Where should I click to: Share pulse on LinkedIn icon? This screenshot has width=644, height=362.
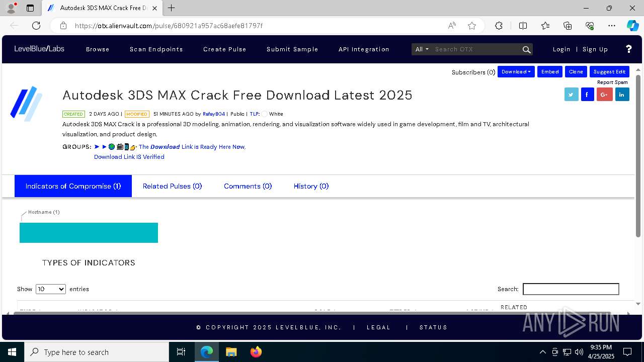(622, 94)
